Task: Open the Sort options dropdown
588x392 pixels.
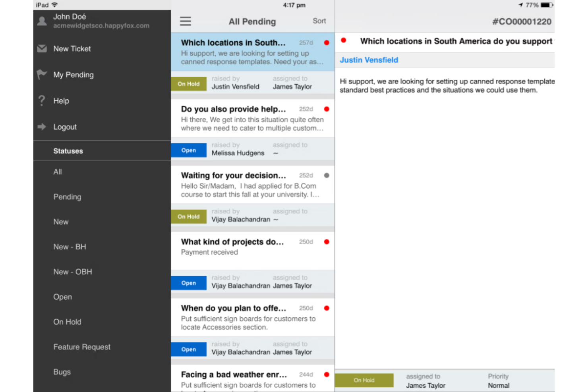Action: [319, 21]
